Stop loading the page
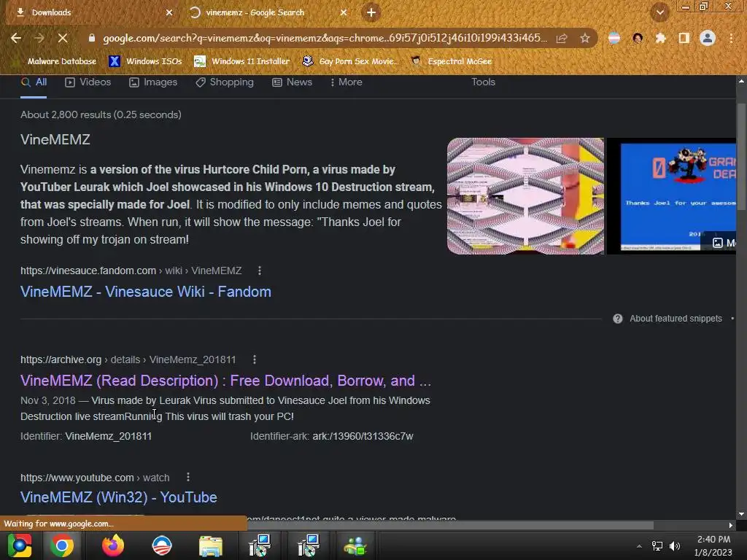747x560 pixels. [63, 38]
